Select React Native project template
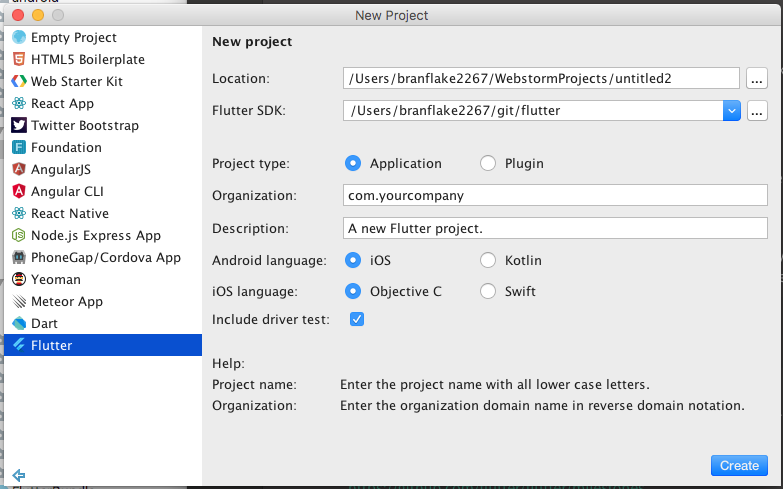This screenshot has height=489, width=783. point(69,213)
